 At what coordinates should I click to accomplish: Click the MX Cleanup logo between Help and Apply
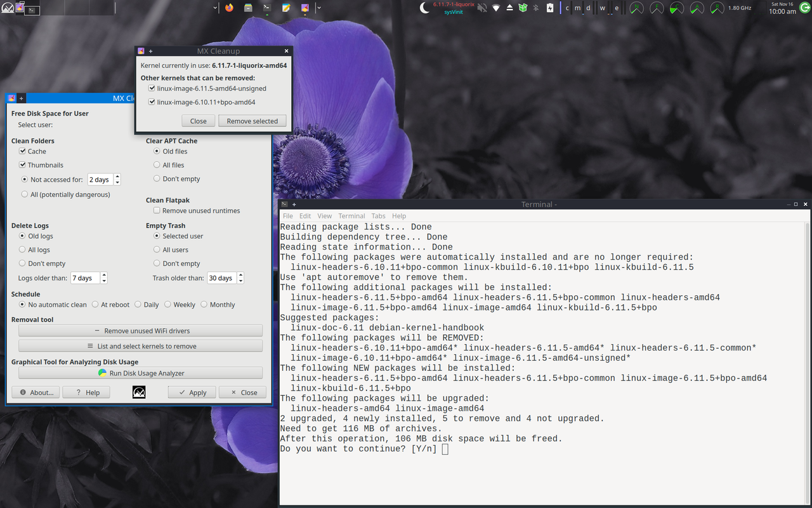point(138,392)
